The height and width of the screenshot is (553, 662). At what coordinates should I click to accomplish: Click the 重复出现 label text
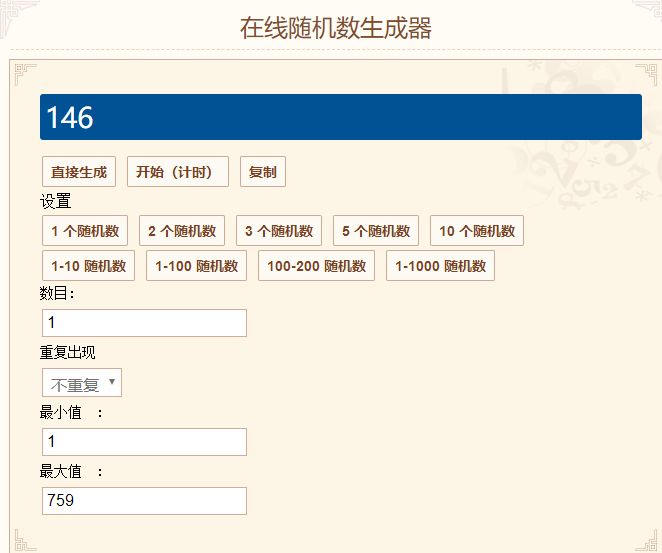[x=68, y=352]
